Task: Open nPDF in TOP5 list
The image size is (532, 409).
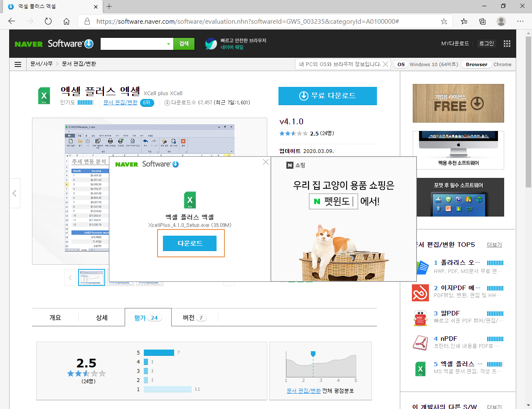Action: coord(446,338)
